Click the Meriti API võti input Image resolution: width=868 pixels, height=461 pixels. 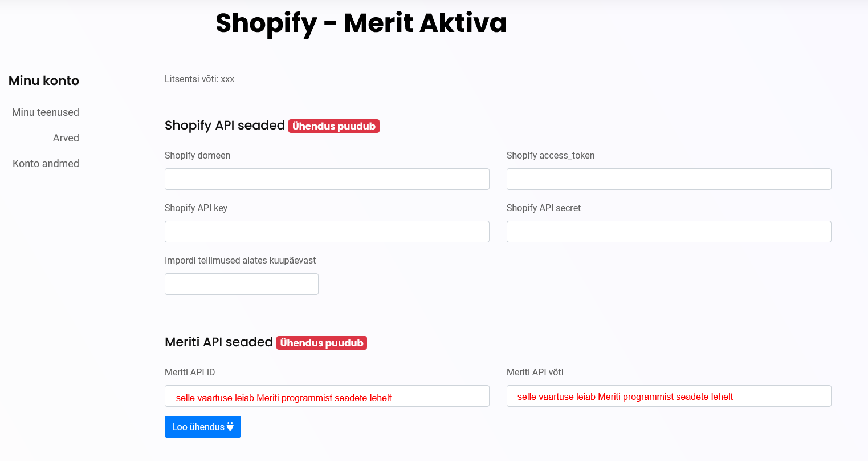669,396
